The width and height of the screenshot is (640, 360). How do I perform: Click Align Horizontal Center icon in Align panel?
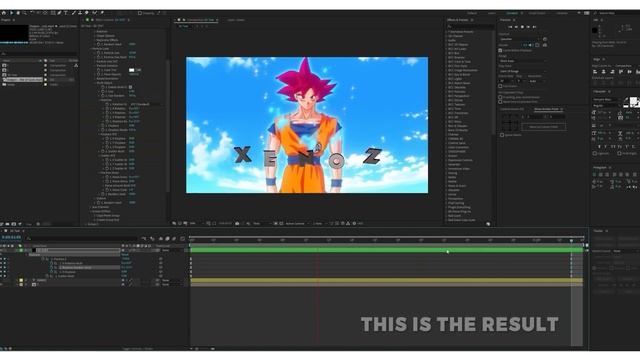click(603, 72)
